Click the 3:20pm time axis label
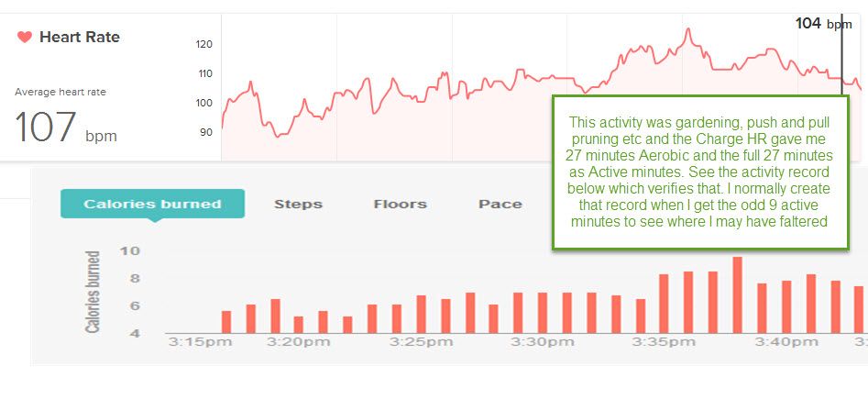 299,342
